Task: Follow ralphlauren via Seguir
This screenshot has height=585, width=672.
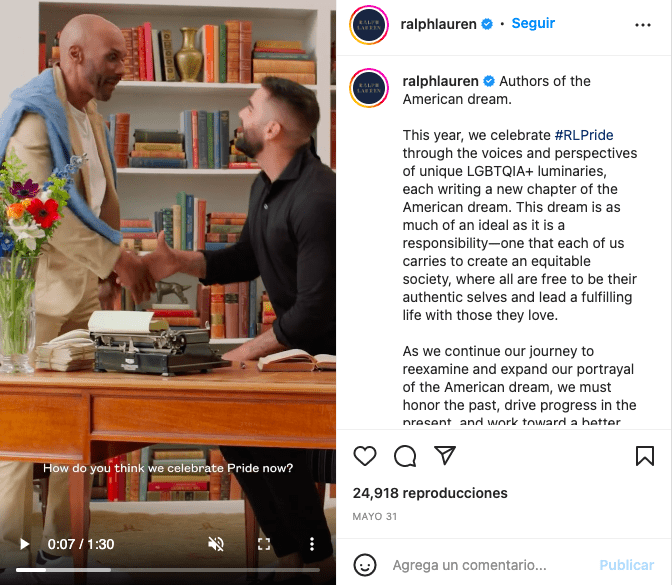Action: 533,23
